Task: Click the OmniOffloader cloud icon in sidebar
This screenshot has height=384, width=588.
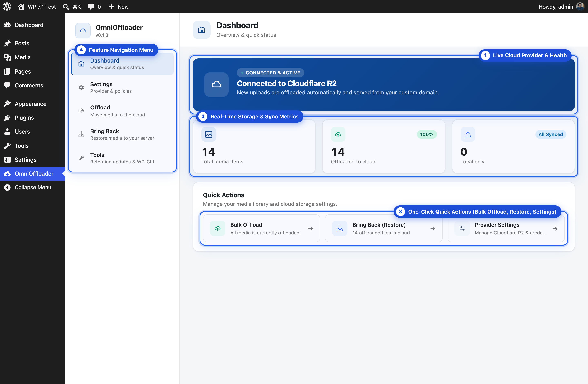Action: tap(7, 173)
